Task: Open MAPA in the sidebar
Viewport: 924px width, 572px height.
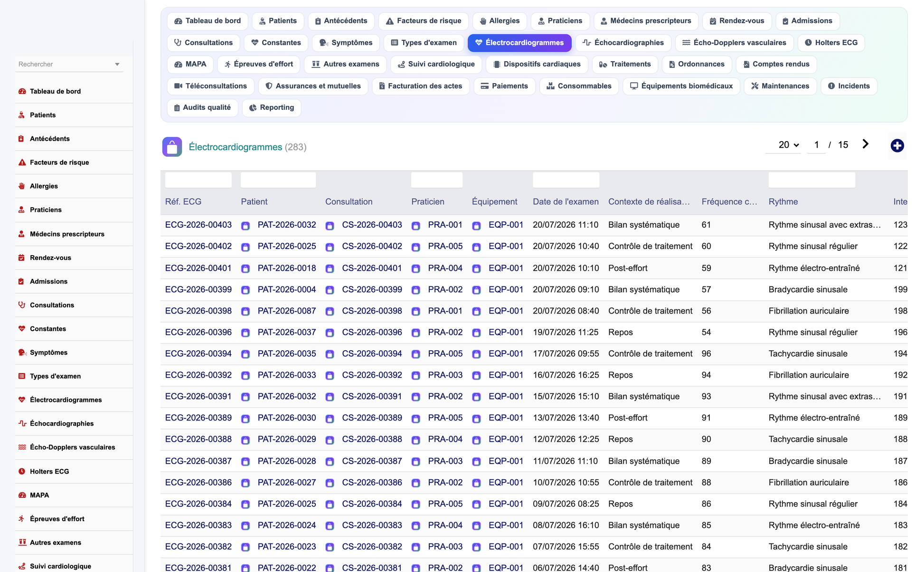Action: [x=74, y=495]
